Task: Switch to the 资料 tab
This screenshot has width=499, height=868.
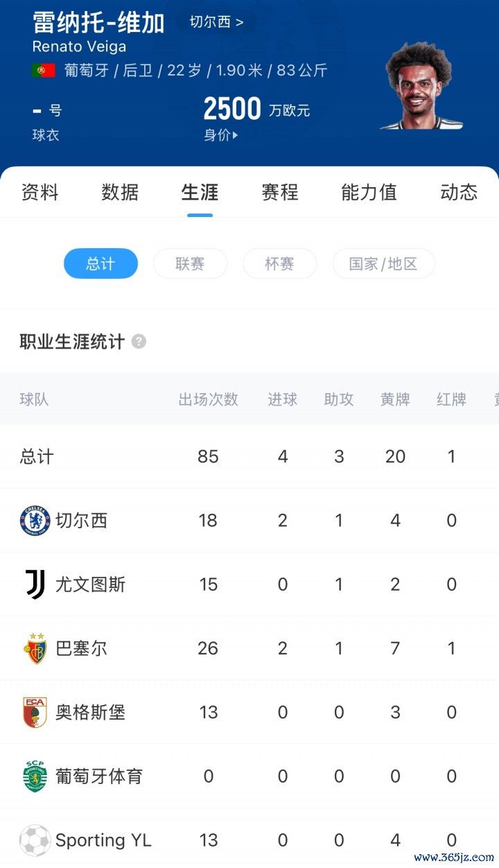Action: tap(40, 192)
